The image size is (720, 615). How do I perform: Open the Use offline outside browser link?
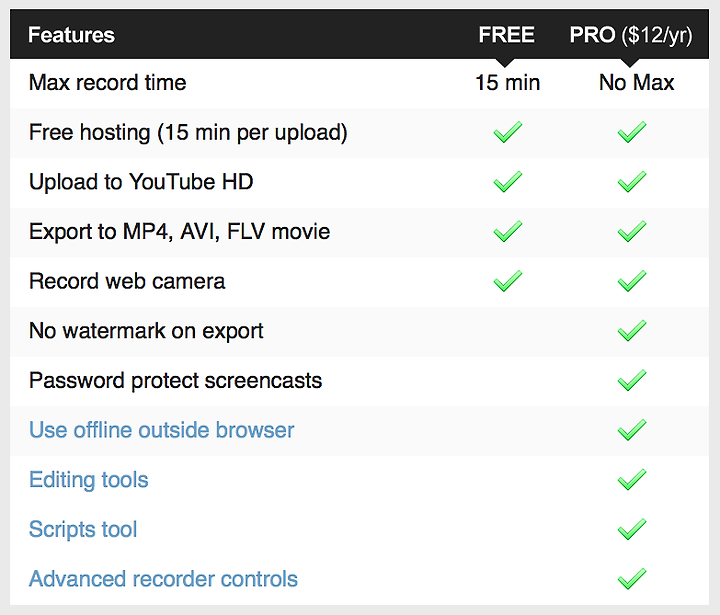coord(162,430)
